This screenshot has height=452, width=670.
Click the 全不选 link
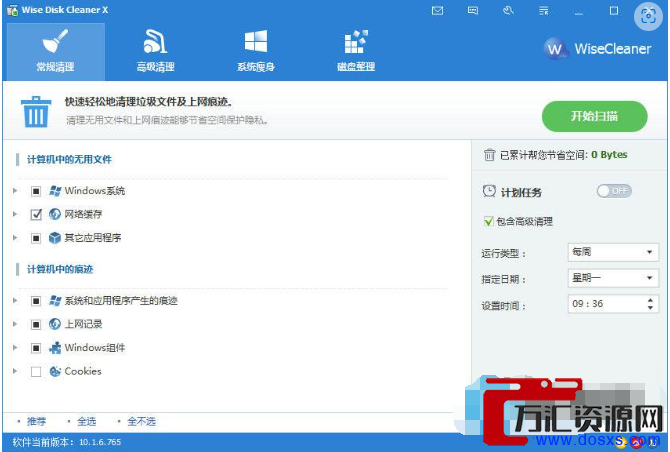pyautogui.click(x=141, y=421)
